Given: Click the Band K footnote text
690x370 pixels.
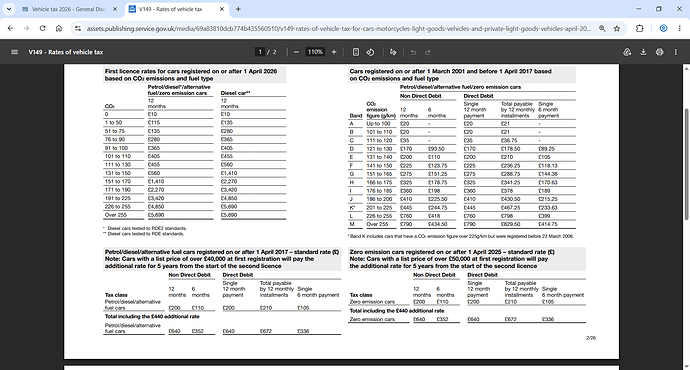Looking at the screenshot, I should [x=461, y=236].
